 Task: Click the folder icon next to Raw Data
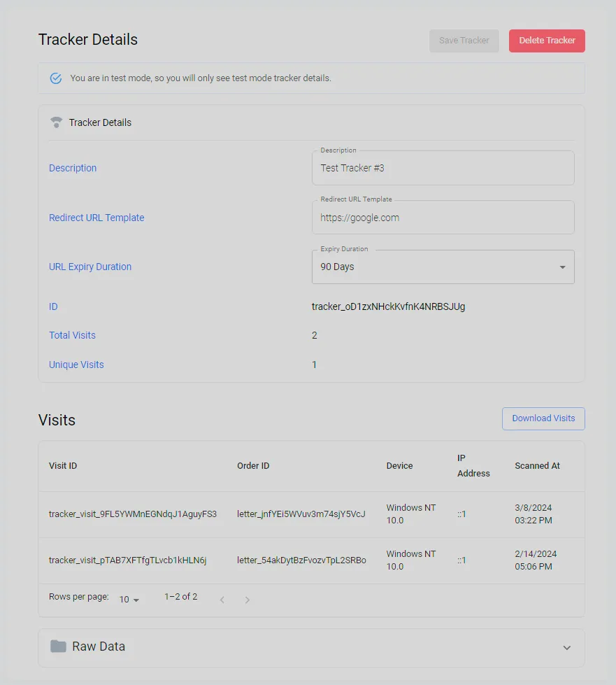point(57,647)
